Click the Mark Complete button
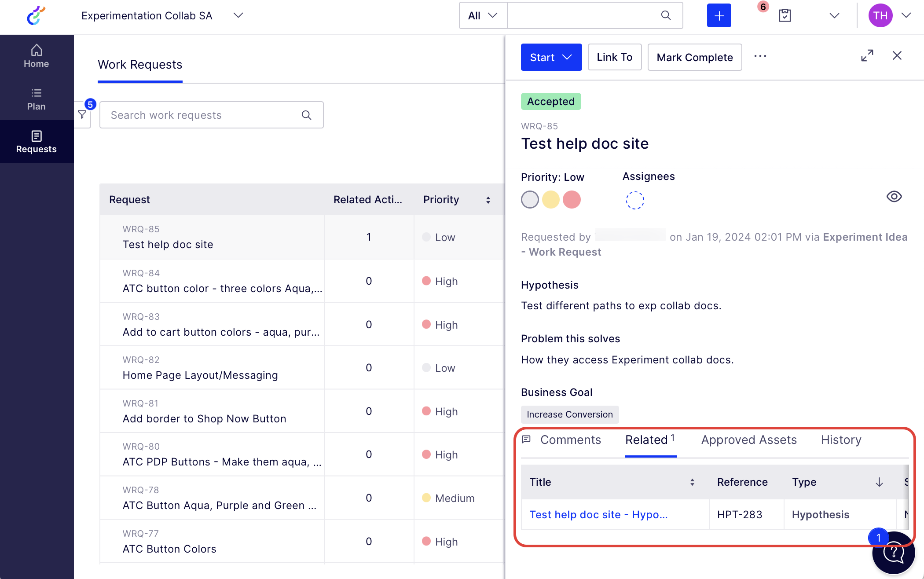This screenshot has height=579, width=924. tap(694, 57)
